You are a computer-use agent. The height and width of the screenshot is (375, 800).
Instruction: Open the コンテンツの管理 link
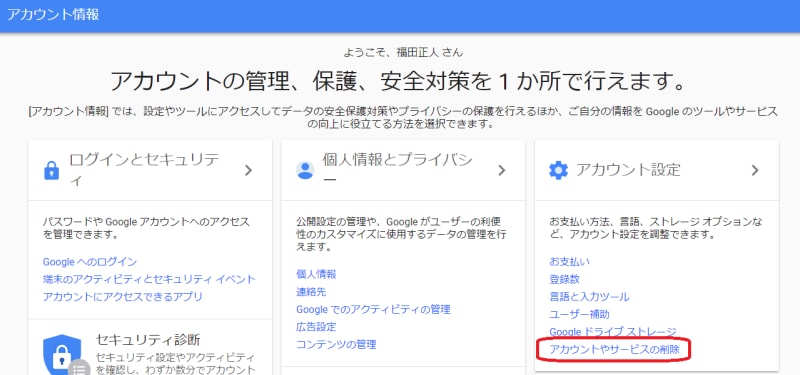336,344
